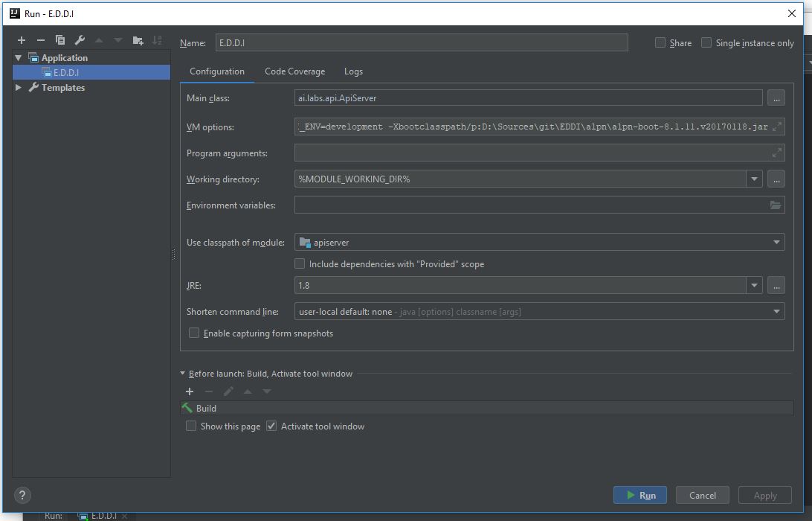Click the Run button
Viewport: 812px width, 521px height.
pos(639,495)
